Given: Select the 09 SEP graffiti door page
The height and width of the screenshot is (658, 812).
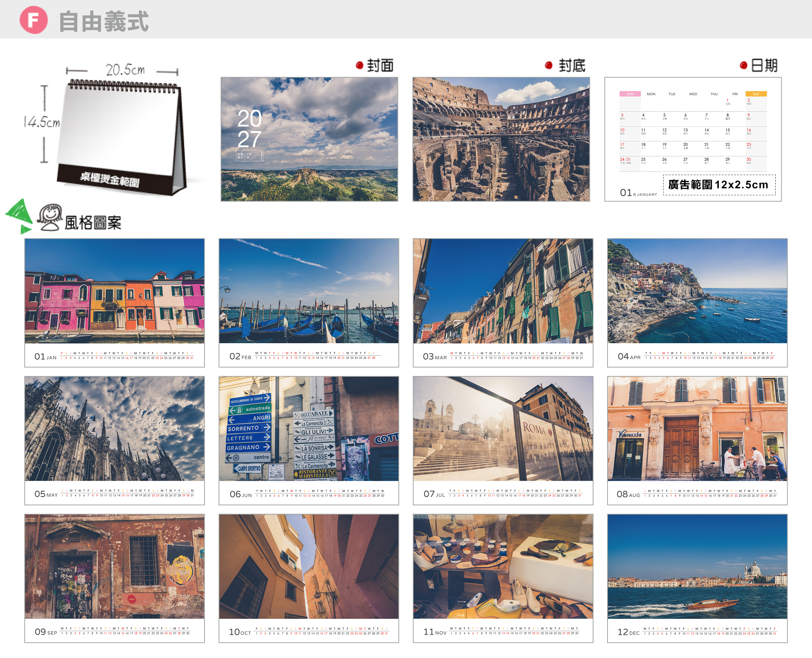Looking at the screenshot, I should click(x=115, y=579).
